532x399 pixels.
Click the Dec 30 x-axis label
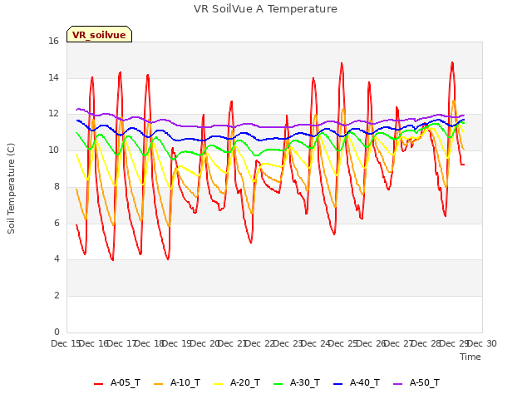coord(482,343)
